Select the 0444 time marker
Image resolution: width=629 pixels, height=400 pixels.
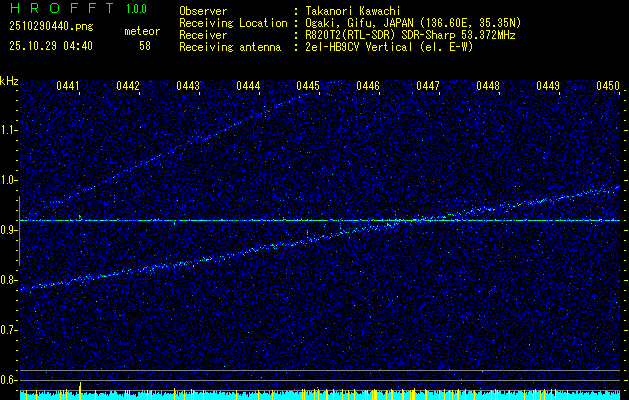point(248,86)
